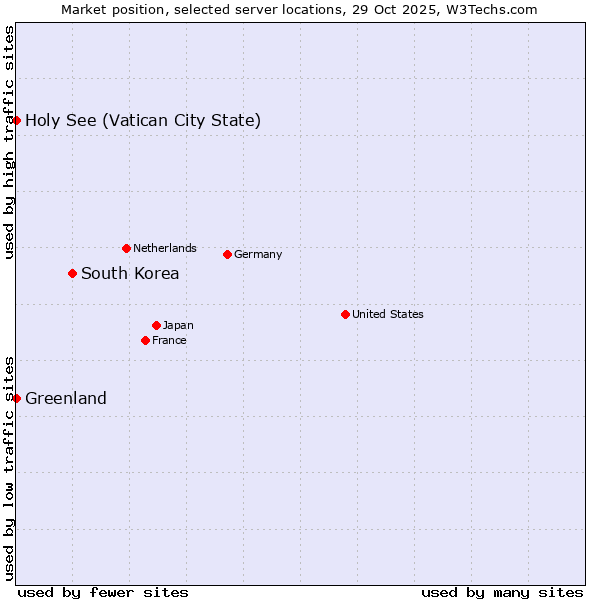Click 'used by many sites' axis label

(502, 592)
